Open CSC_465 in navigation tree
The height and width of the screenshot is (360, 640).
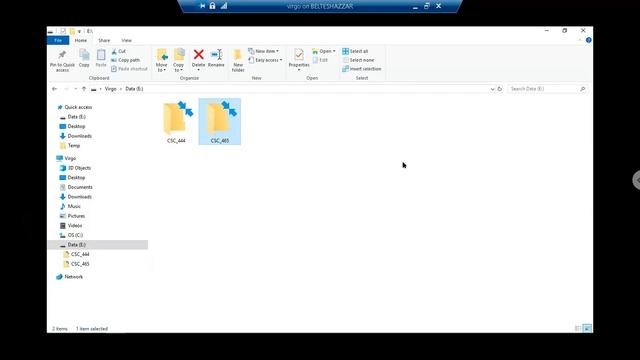80,264
